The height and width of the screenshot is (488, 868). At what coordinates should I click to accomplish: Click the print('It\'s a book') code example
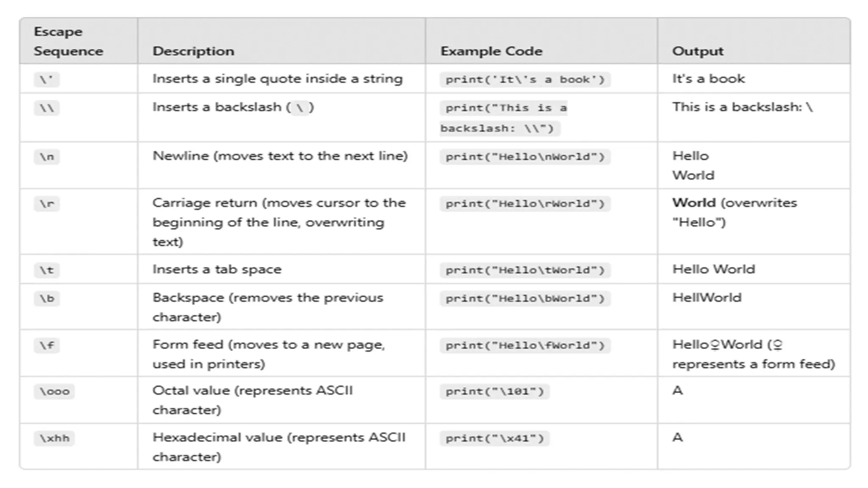(525, 80)
